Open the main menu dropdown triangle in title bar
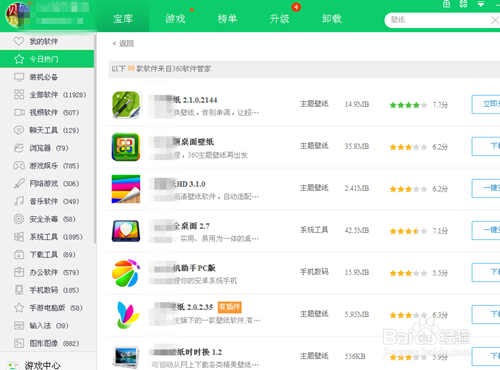This screenshot has height=370, width=500. [481, 4]
